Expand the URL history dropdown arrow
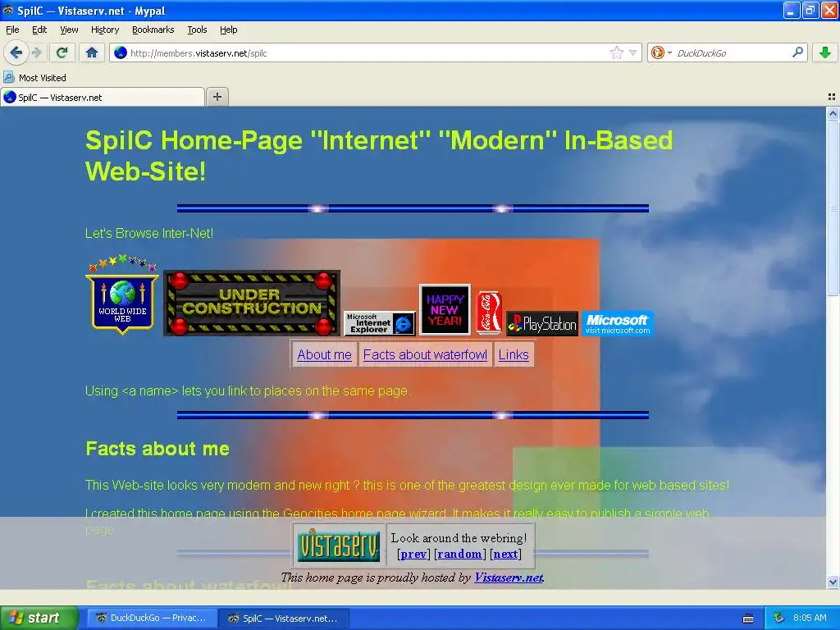 pos(632,52)
